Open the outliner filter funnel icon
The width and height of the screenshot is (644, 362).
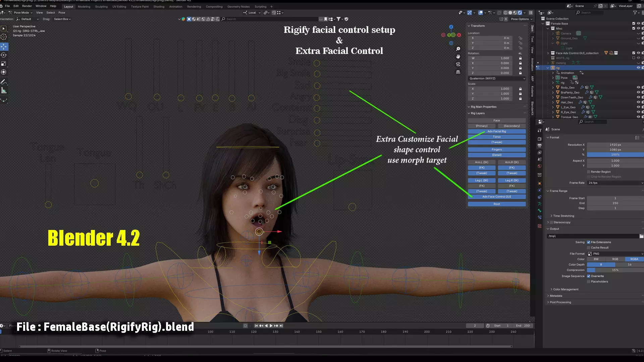(635, 12)
